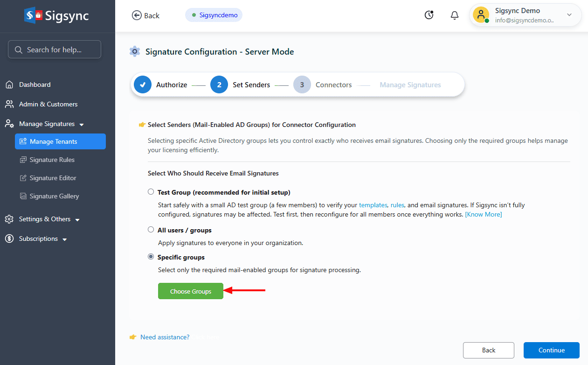Viewport: 588px width, 365px height.
Task: Select the Test Group radio button
Action: pos(151,192)
